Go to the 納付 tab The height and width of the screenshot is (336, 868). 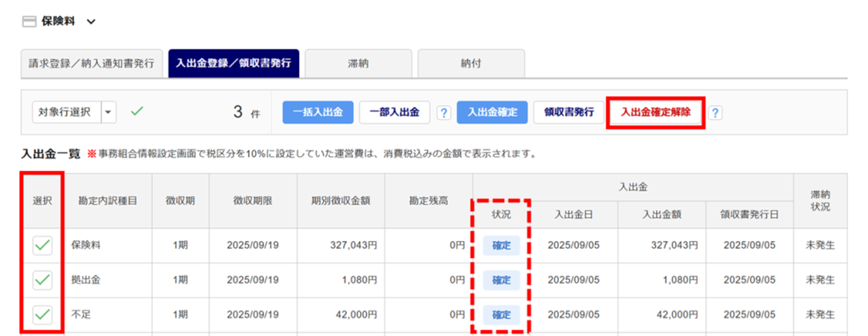470,63
